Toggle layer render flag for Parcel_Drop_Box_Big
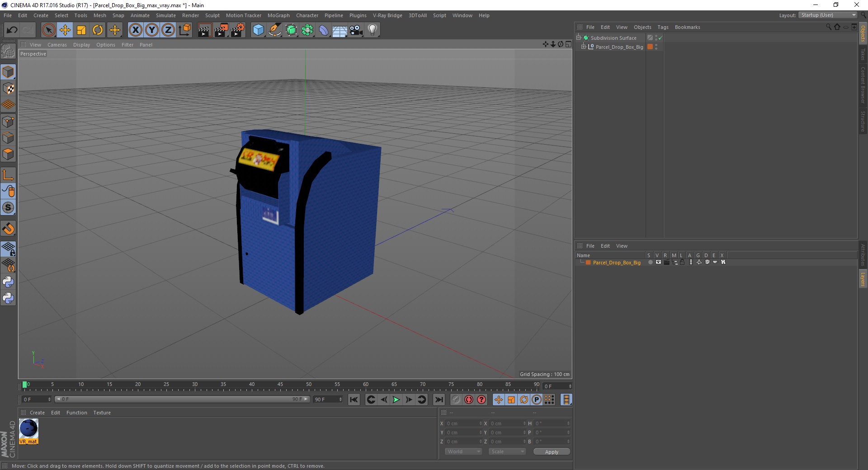This screenshot has width=868, height=470. (666, 262)
